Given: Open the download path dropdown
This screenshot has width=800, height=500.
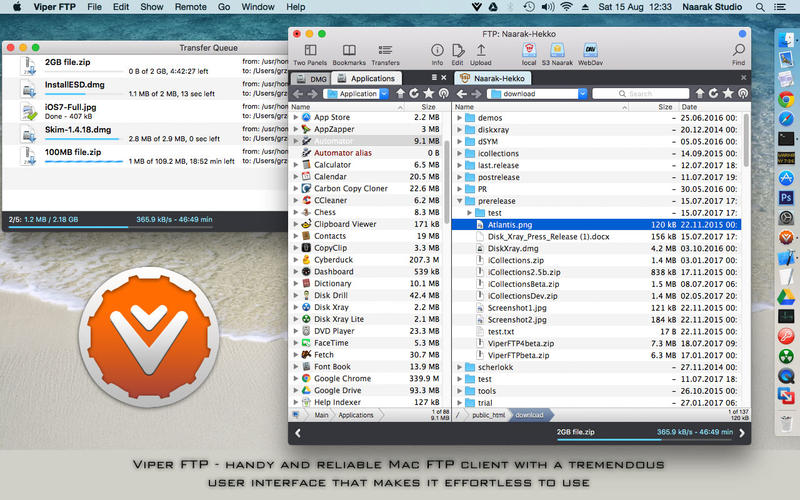Looking at the screenshot, I should [x=582, y=93].
